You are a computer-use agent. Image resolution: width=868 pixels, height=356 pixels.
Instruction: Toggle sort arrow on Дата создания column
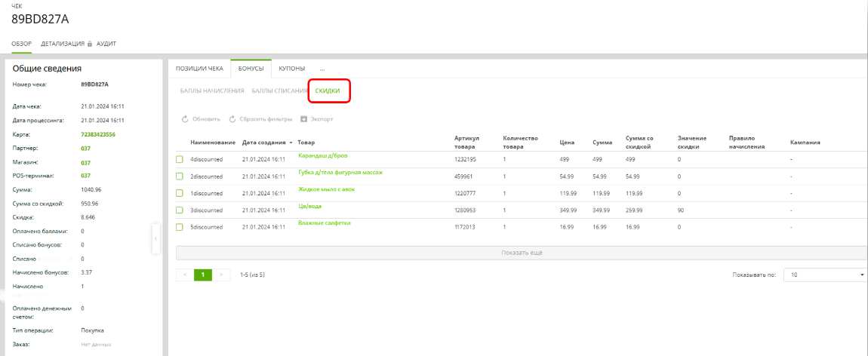coord(291,143)
